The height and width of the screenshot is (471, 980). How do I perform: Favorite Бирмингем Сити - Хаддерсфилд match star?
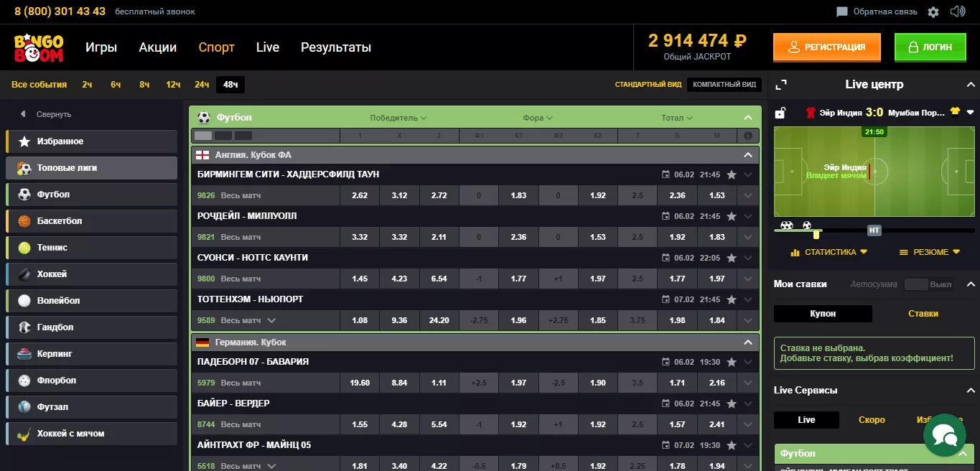[x=732, y=174]
